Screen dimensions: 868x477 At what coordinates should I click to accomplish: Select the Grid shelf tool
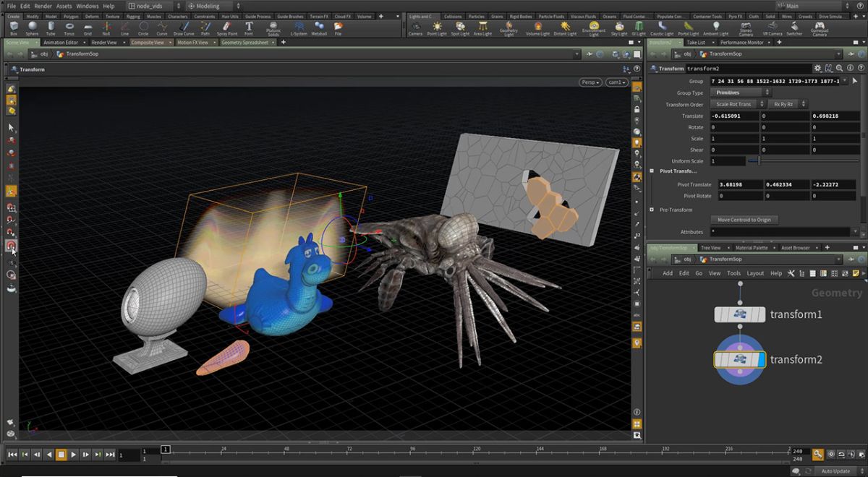tap(88, 29)
